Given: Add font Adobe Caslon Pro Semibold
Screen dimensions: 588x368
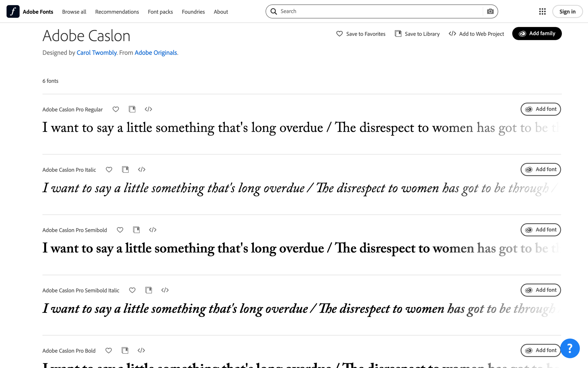Looking at the screenshot, I should point(541,230).
